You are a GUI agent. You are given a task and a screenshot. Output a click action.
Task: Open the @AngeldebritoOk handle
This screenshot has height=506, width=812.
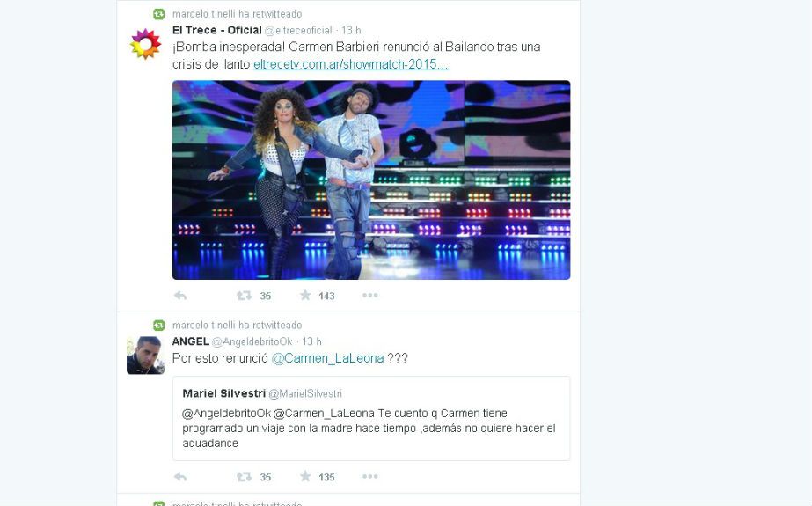(x=252, y=341)
